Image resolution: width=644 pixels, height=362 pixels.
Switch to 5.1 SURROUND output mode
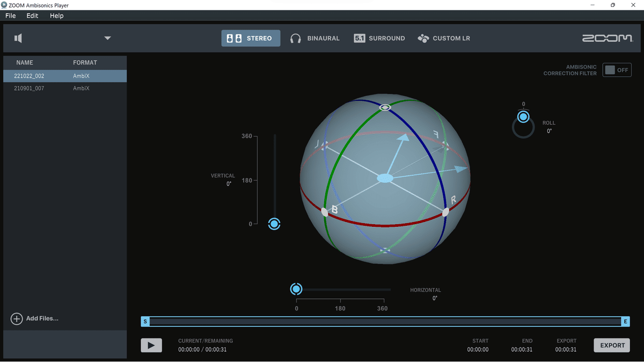pos(379,38)
